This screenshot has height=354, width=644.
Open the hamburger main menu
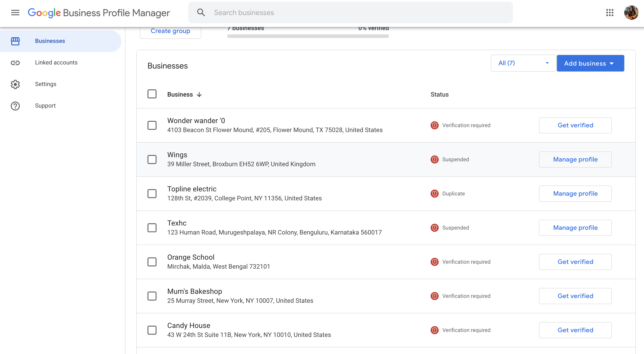[15, 13]
